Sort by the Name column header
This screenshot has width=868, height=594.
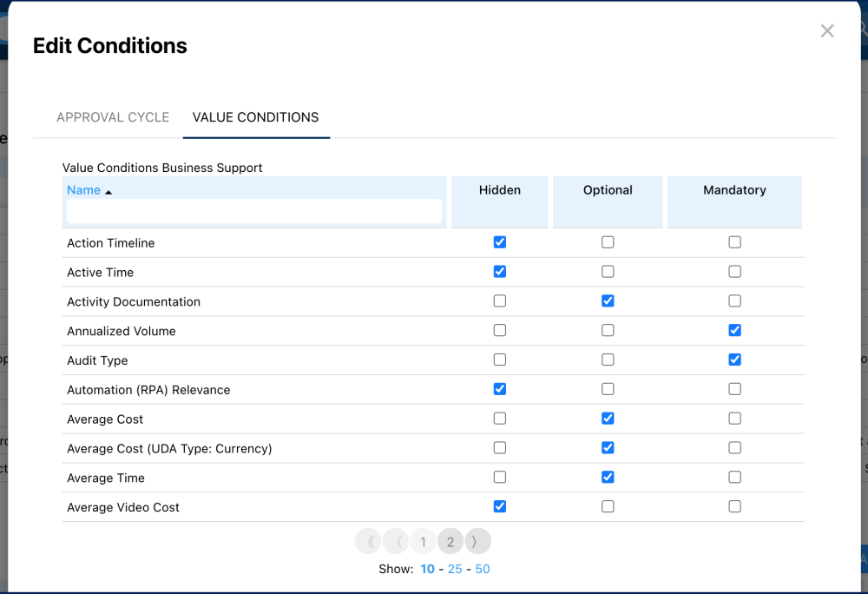pyautogui.click(x=84, y=190)
